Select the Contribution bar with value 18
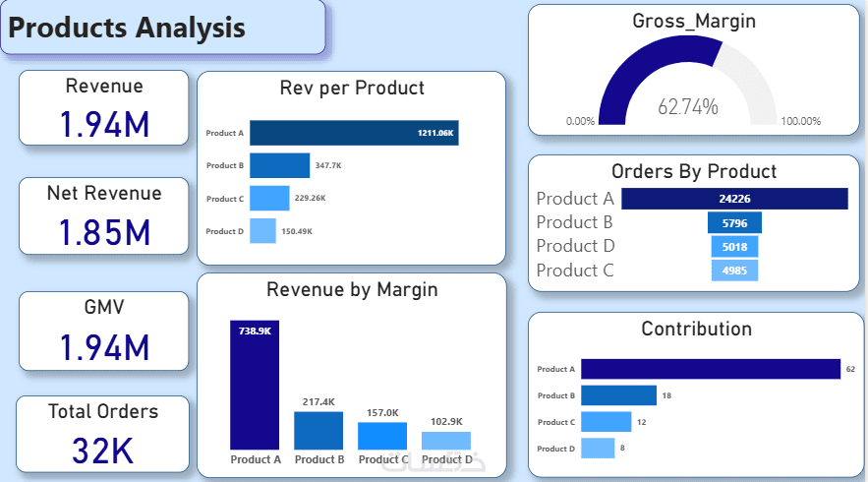Viewport: 868px width, 482px height. pyautogui.click(x=619, y=395)
